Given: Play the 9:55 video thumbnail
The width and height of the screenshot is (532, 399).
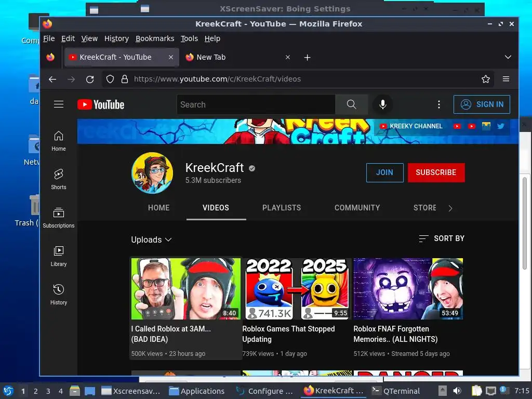Looking at the screenshot, I should tap(297, 289).
